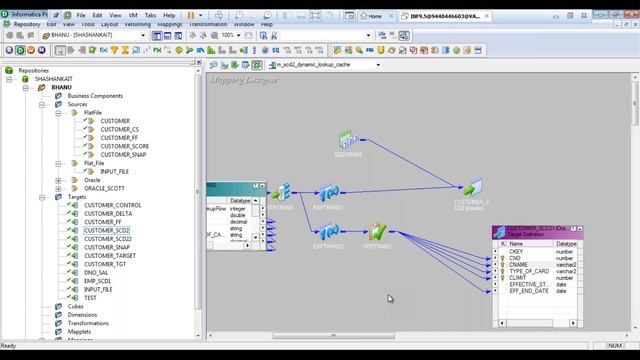The width and height of the screenshot is (640, 360).
Task: Click the lookup table scroll up arrow
Action: [256, 200]
